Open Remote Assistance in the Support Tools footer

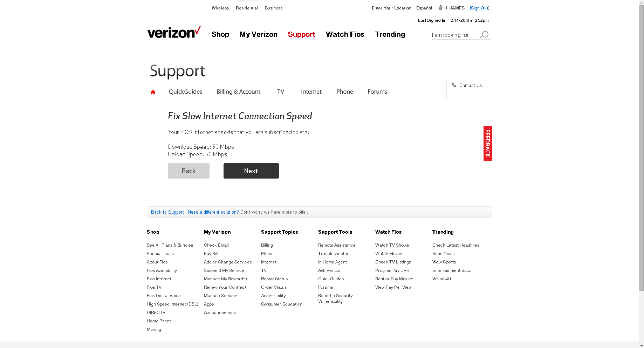337,245
